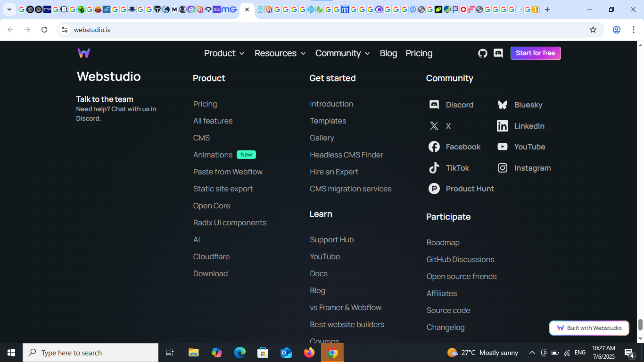Click the Download link under Product
The image size is (644, 362).
tap(210, 273)
